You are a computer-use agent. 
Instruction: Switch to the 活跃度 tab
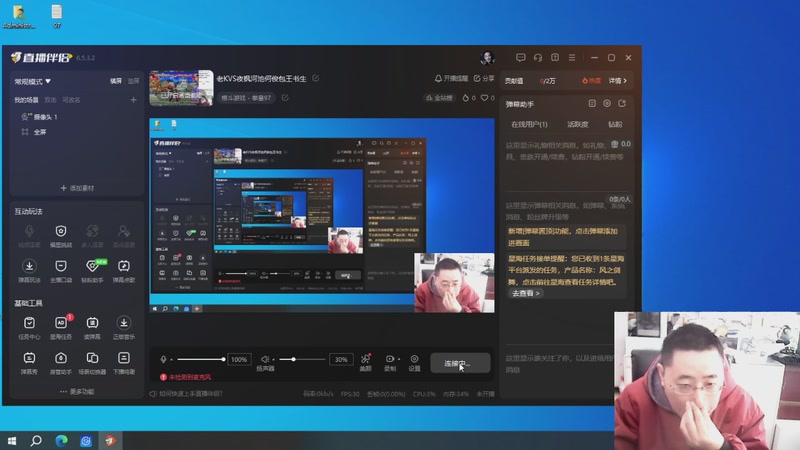578,124
